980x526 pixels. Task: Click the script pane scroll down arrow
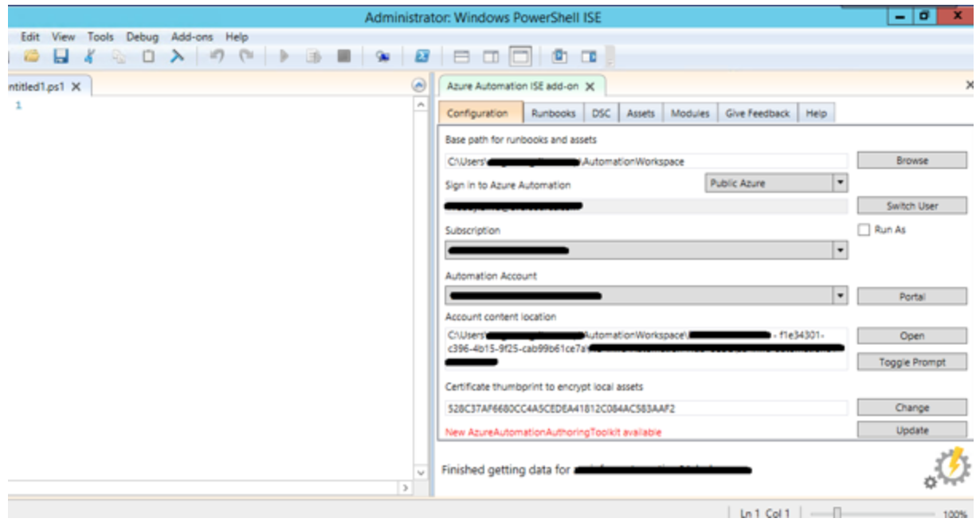(422, 473)
